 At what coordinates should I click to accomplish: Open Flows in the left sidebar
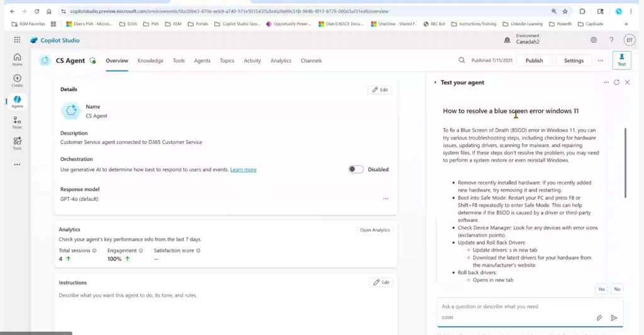17,123
